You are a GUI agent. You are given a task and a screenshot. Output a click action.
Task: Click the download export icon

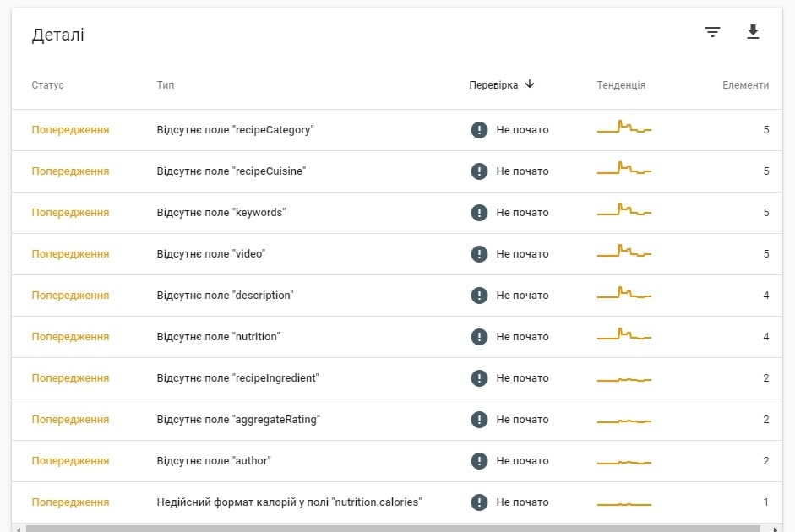pyautogui.click(x=753, y=33)
